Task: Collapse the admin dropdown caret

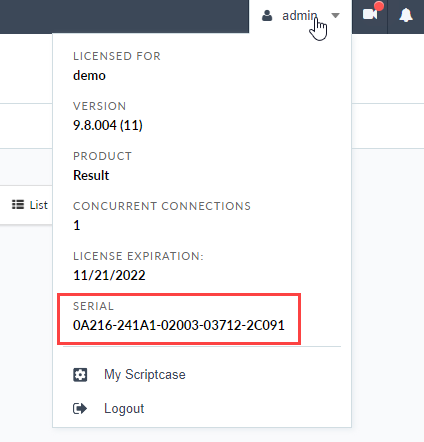Action: tap(335, 15)
